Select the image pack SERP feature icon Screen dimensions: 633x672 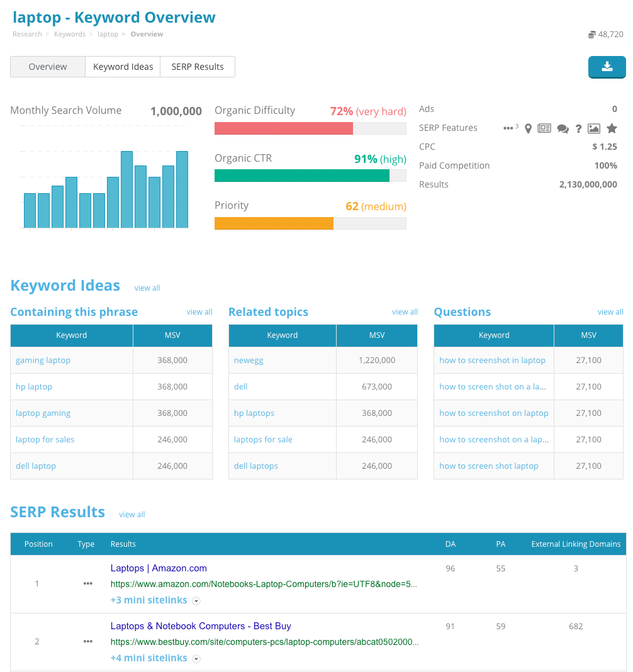(593, 128)
